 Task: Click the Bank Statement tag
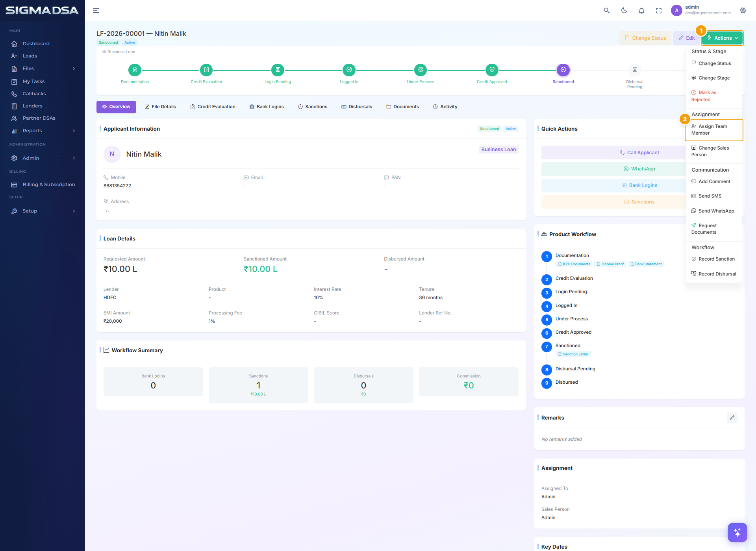(646, 264)
